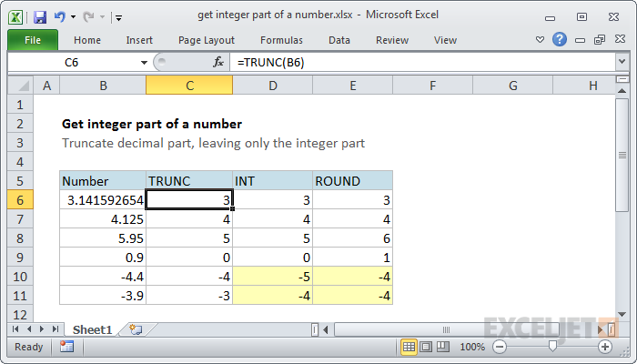Viewport: 637px width, 364px height.
Task: Open Excel Help question mark icon
Action: pos(560,39)
